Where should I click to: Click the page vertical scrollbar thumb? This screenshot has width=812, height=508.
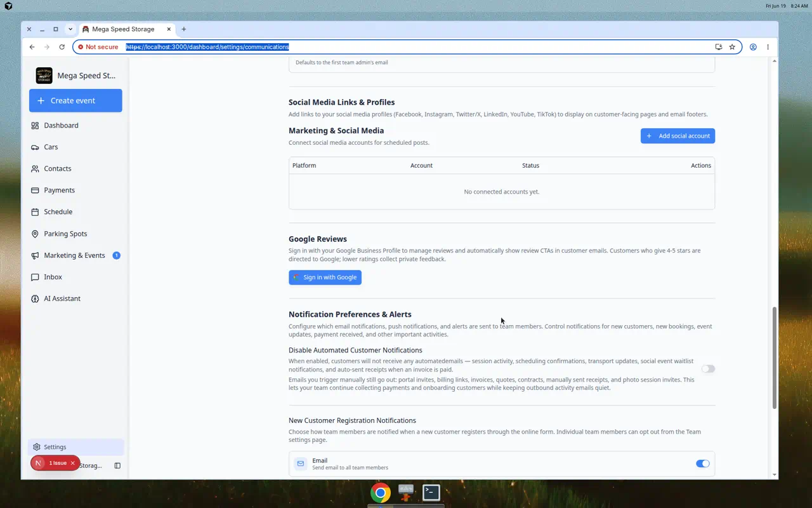click(x=774, y=358)
